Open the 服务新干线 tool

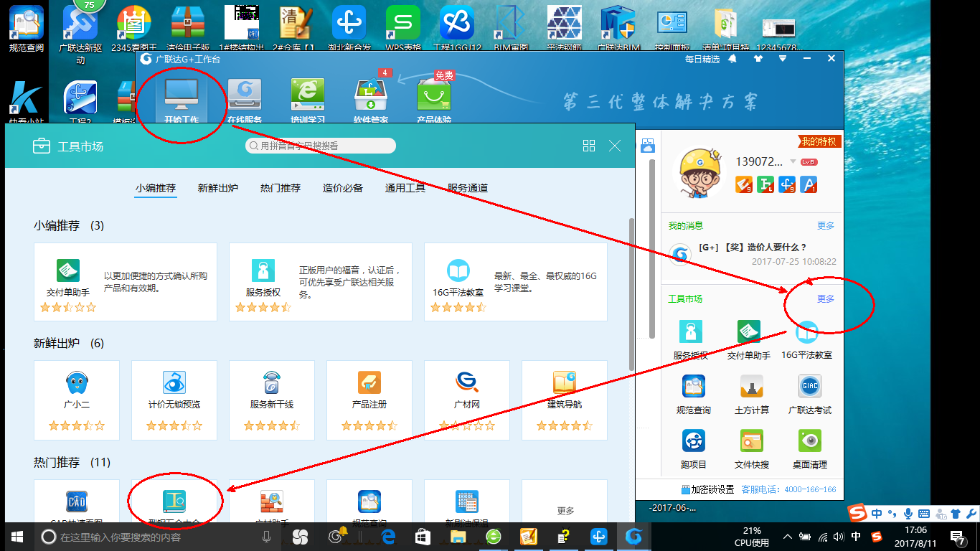click(272, 400)
